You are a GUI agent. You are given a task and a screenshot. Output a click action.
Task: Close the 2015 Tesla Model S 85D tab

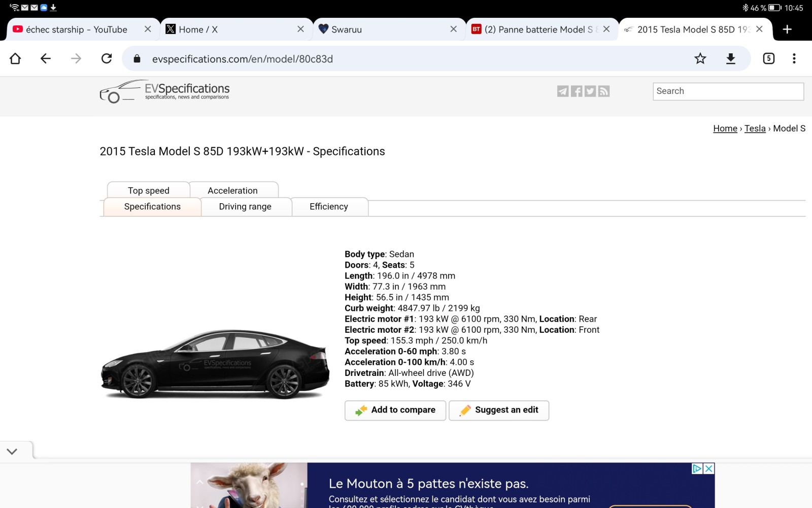759,29
